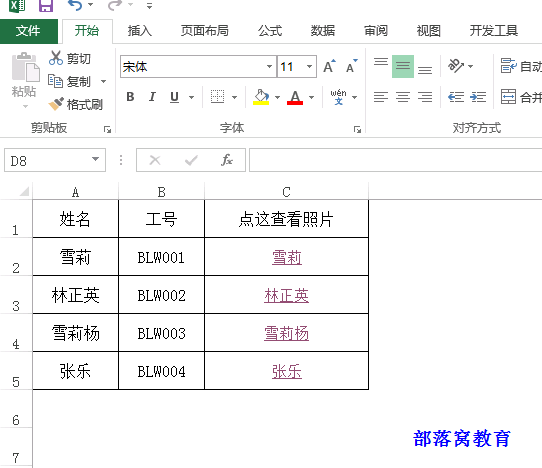Screen dimensions: 542x468
Task: Switch to the 页面布局 tab
Action: 205,31
